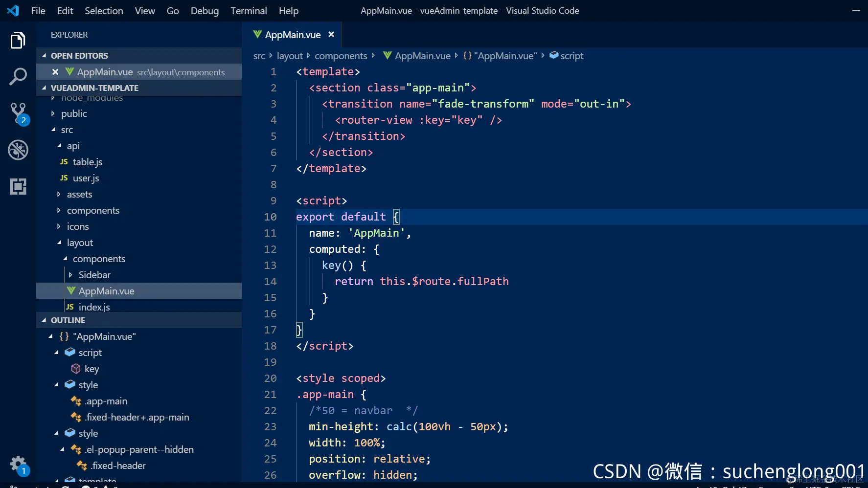
Task: Select AppMain.vue in the file tree
Action: point(139,291)
